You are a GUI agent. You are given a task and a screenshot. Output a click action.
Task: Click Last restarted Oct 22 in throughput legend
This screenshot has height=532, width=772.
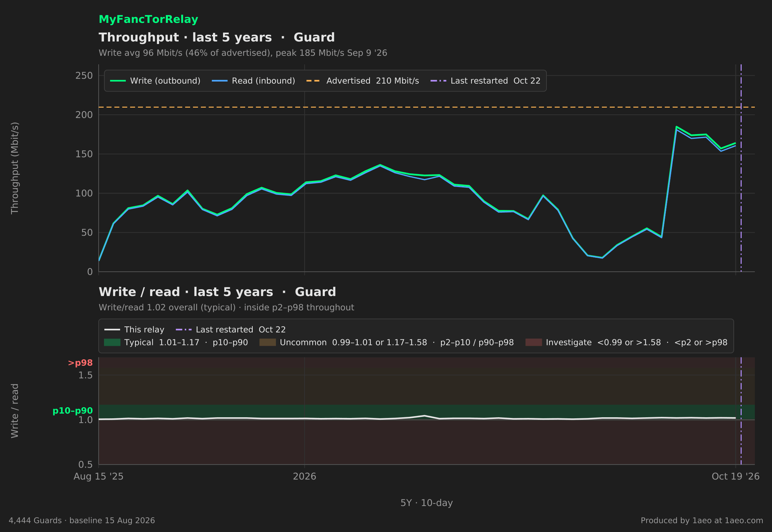pyautogui.click(x=485, y=81)
